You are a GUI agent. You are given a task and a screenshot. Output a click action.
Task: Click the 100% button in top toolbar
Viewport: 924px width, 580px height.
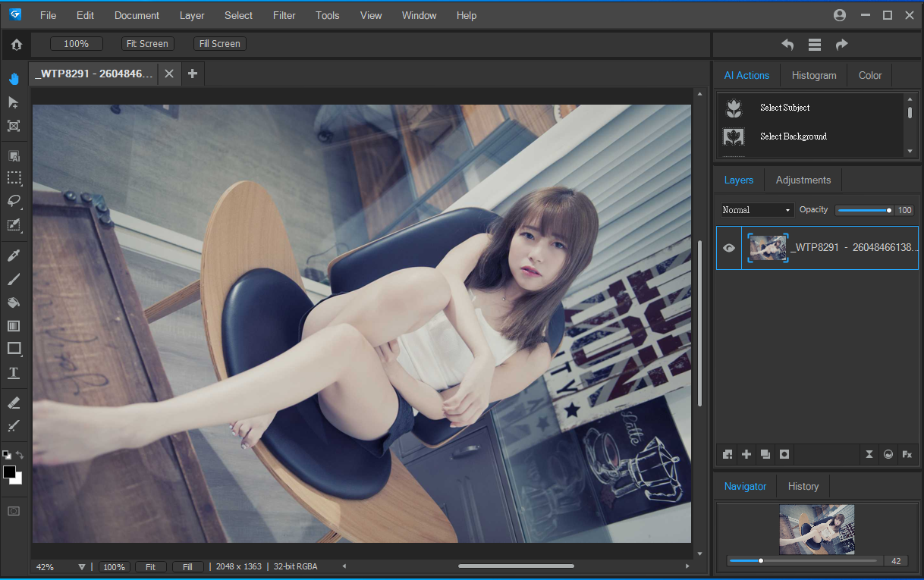tap(76, 44)
